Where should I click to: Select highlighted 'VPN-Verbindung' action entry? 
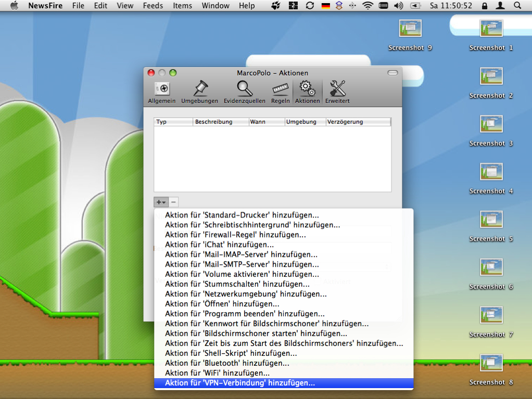(284, 383)
